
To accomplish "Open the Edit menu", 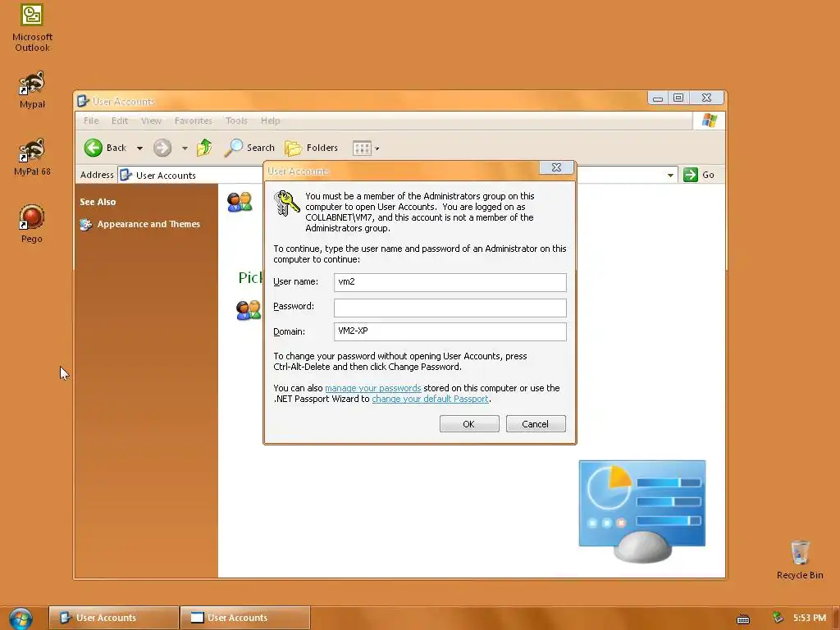I will [120, 121].
